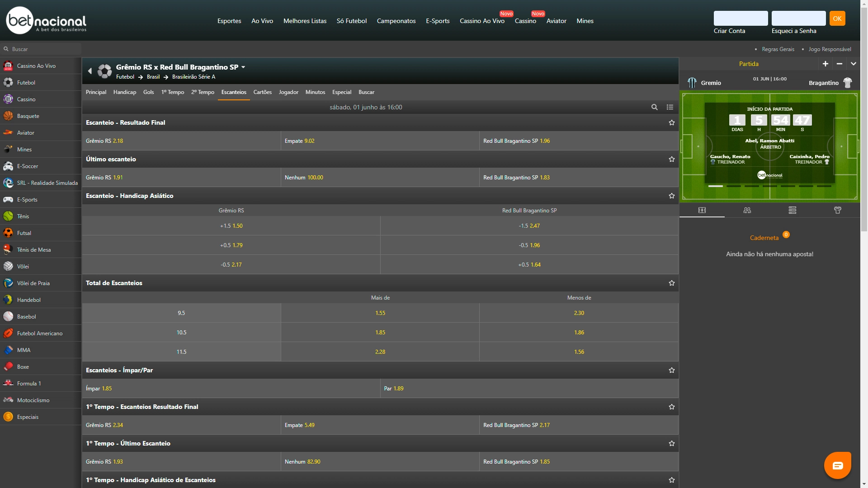
Task: Open the Regras Gerais link
Action: 778,49
